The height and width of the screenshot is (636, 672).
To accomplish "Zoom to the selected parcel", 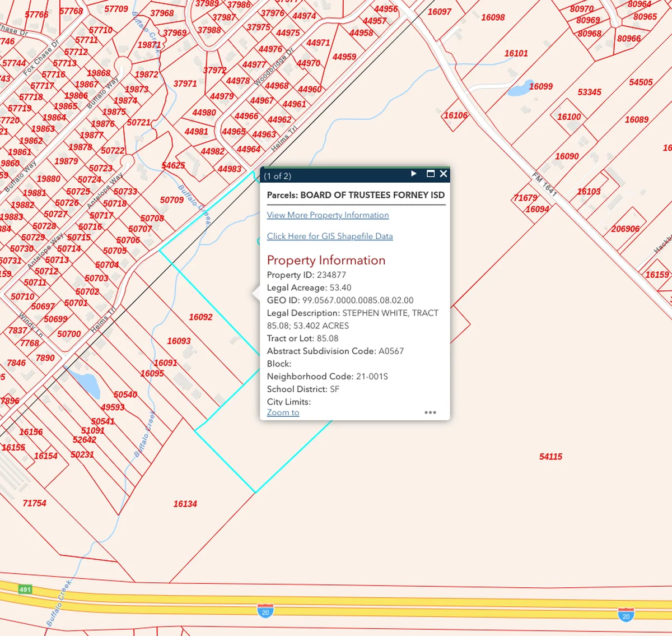I will [x=283, y=412].
